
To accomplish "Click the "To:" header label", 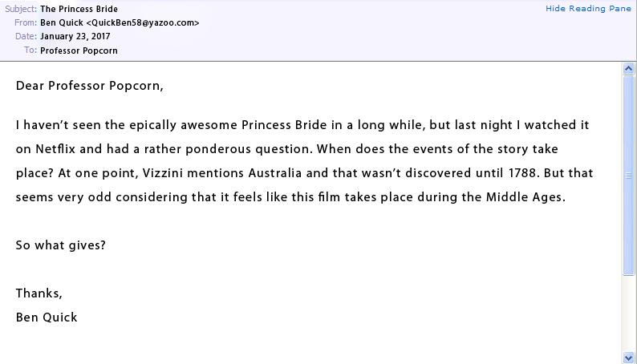I will click(x=30, y=51).
